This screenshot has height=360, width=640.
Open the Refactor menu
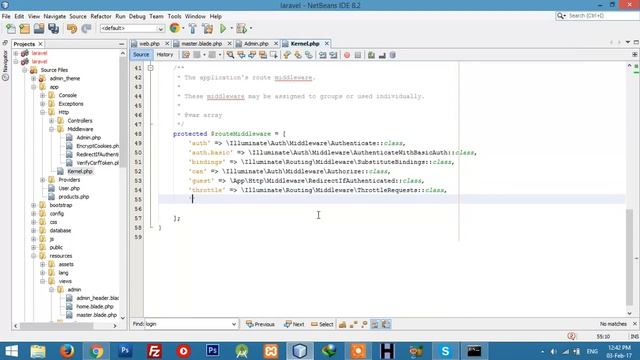[x=101, y=16]
